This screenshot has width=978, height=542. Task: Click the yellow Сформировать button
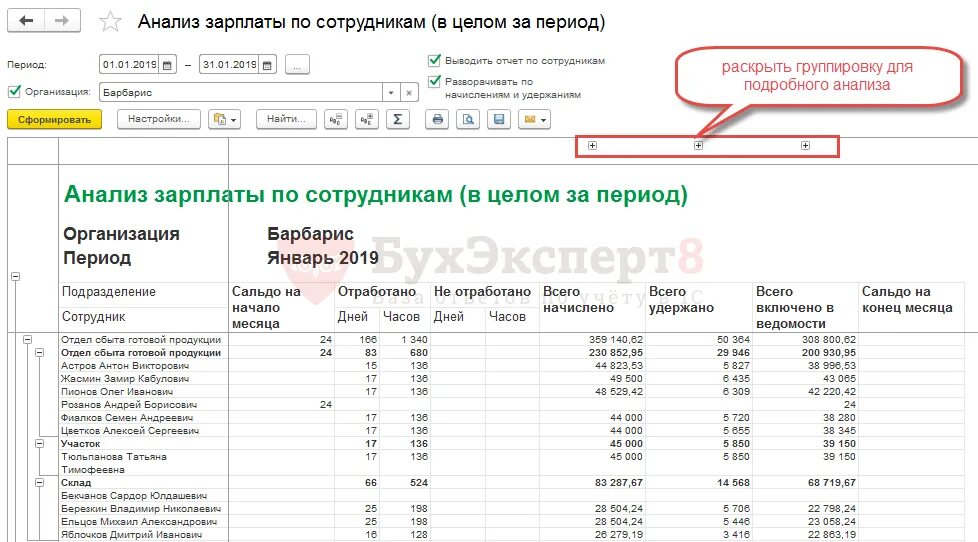click(x=54, y=119)
